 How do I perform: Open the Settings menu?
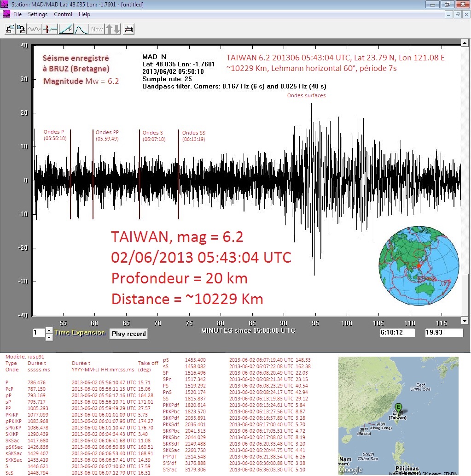click(38, 14)
